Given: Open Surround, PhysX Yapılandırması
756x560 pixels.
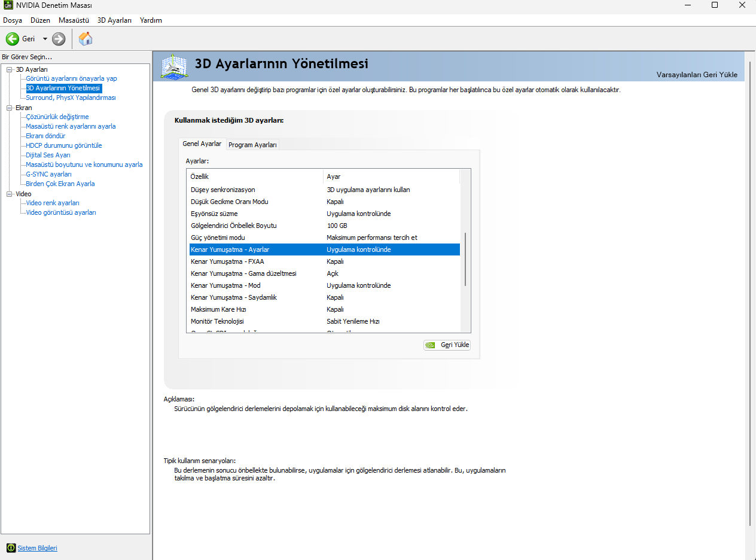Looking at the screenshot, I should pos(71,98).
